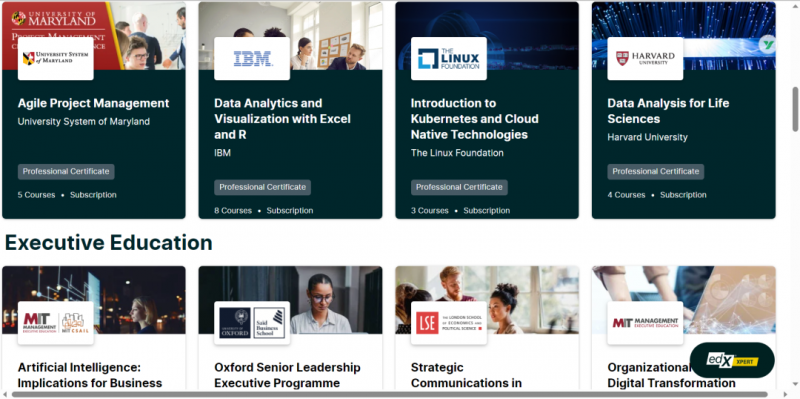Click the vertical scrollbar thumb

[x=795, y=109]
